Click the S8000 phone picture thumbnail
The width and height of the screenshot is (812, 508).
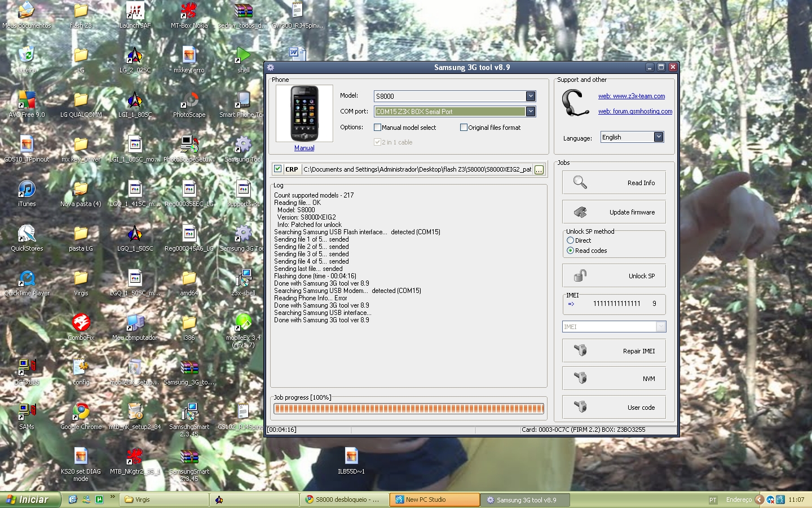(304, 113)
